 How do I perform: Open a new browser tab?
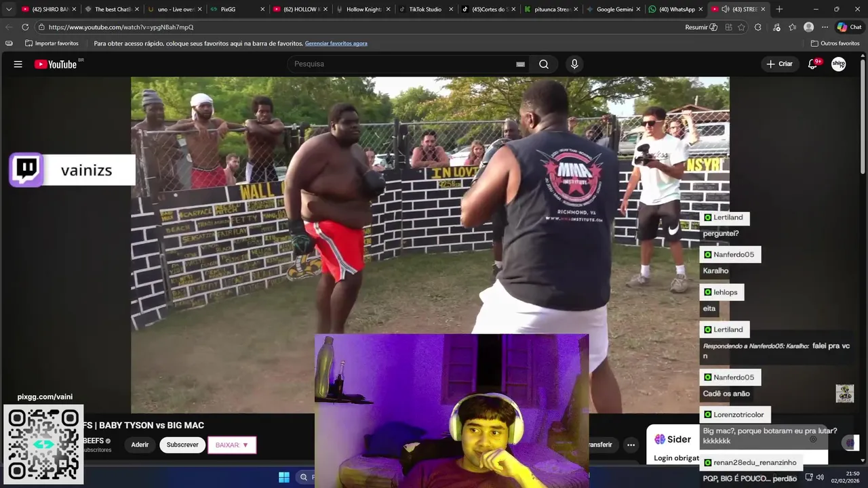tap(779, 9)
